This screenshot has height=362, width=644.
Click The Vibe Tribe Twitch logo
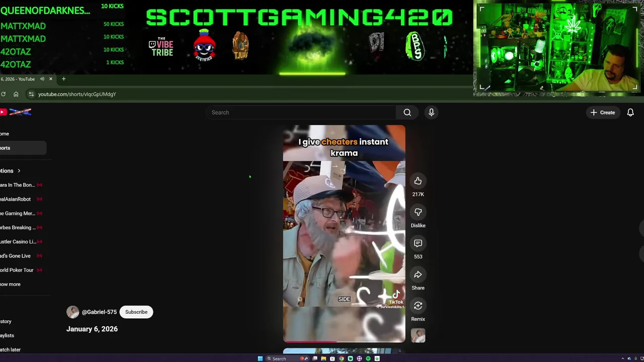(x=161, y=47)
